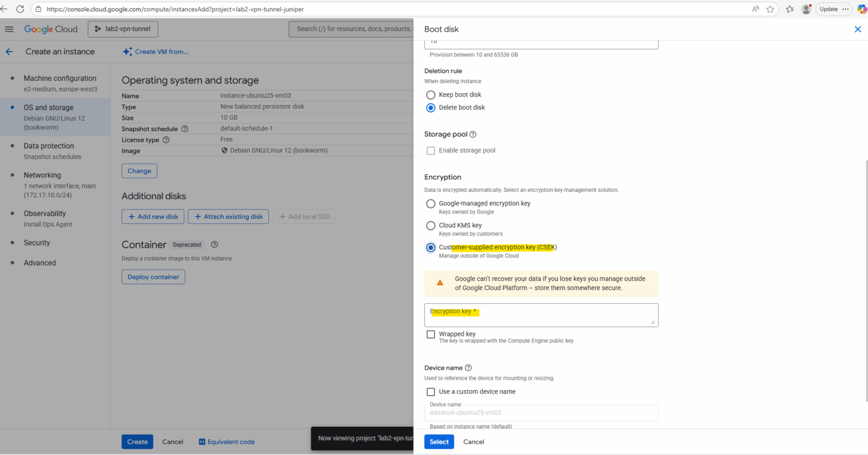Open Advanced settings in the sidebar
This screenshot has width=868, height=455.
(40, 262)
